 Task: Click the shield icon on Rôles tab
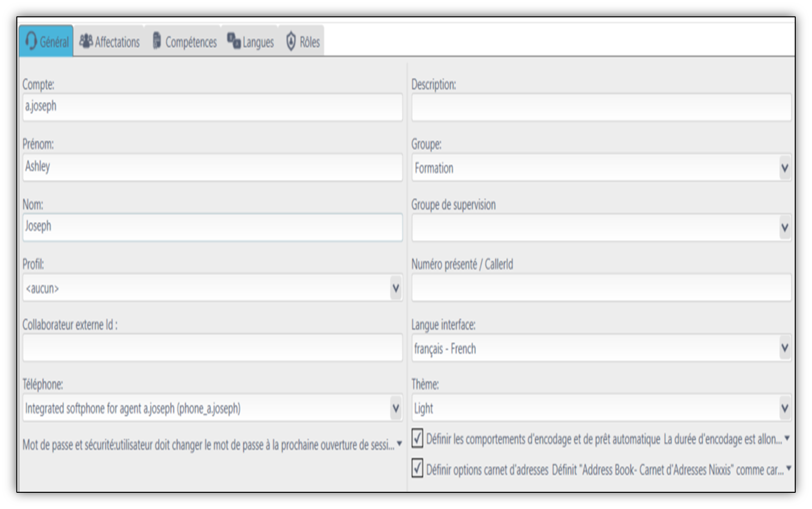click(291, 41)
